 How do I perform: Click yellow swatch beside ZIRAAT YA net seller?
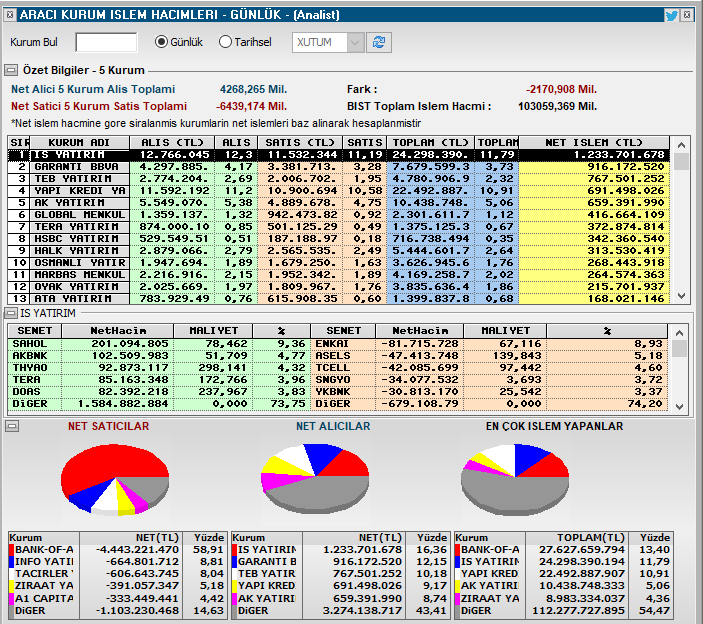click(11, 586)
